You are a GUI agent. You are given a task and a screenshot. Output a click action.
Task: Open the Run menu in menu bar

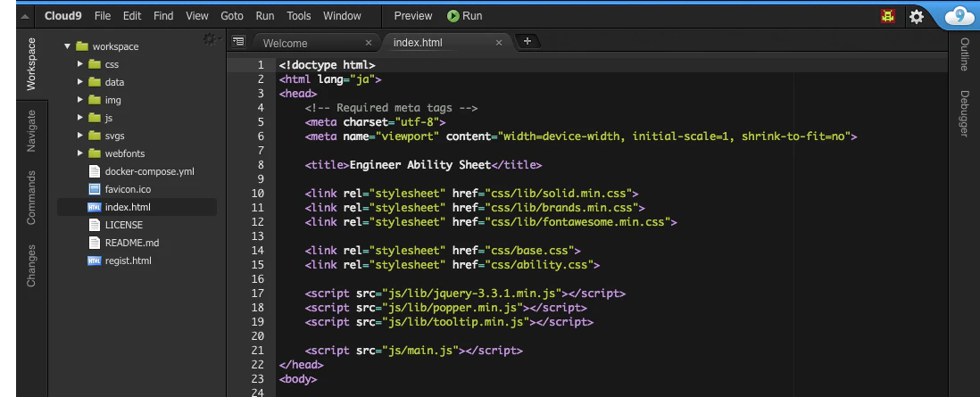265,16
